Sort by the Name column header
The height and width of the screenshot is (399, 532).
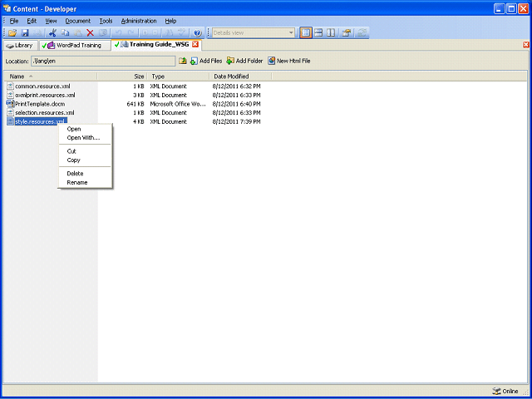[x=50, y=76]
